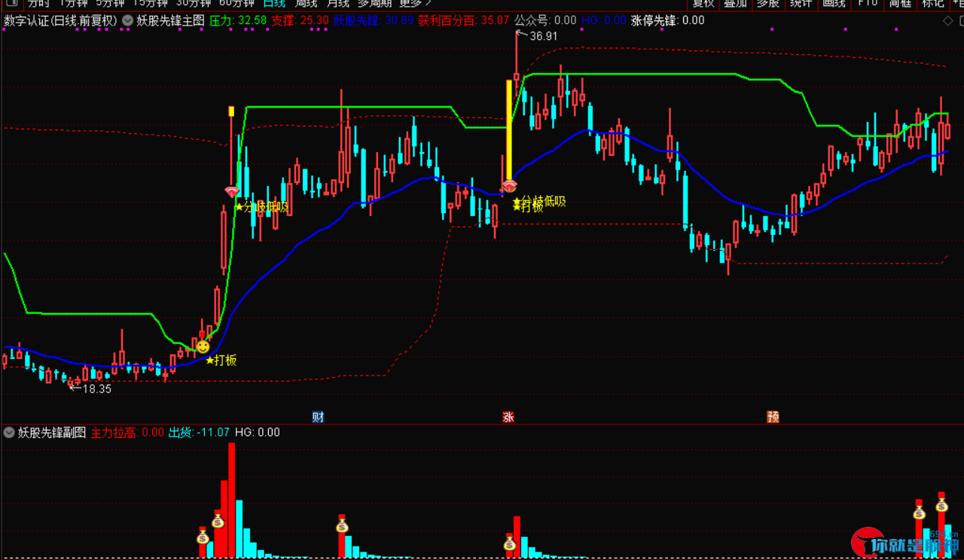Select the 15分钟 period tab
The image size is (964, 560).
150,3
